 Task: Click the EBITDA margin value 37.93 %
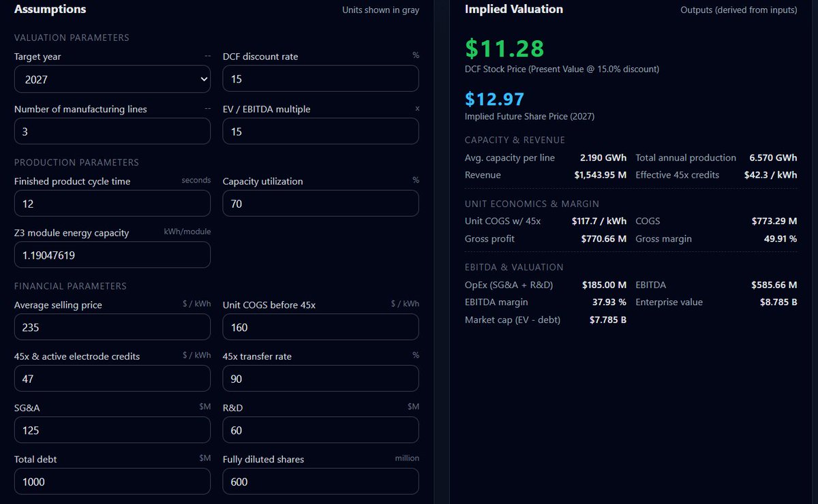coord(609,302)
